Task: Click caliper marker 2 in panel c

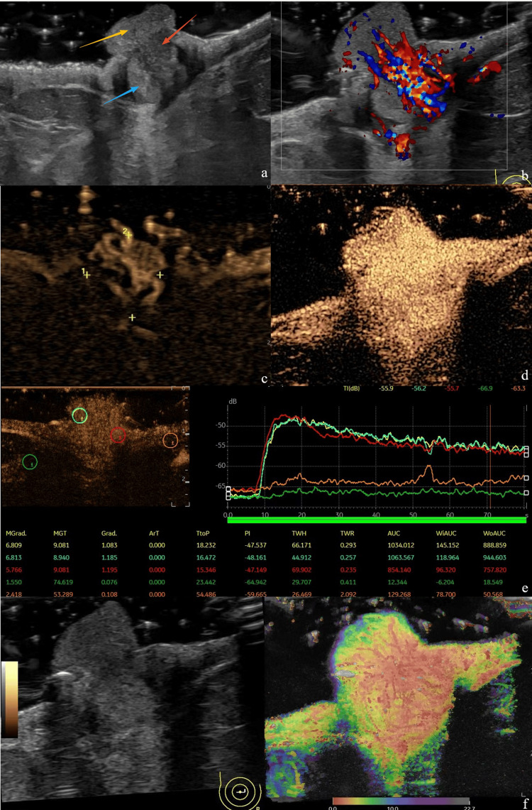Action: pyautogui.click(x=128, y=234)
